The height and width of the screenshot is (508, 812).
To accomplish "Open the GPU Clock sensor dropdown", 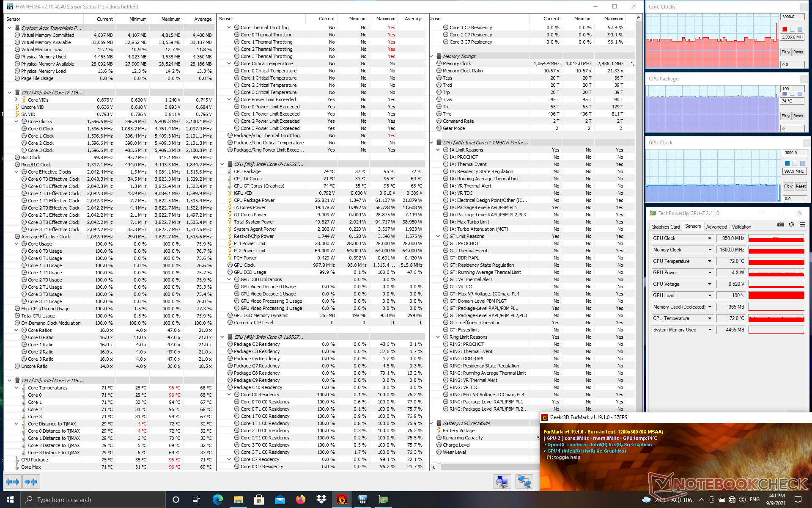I will pyautogui.click(x=710, y=238).
